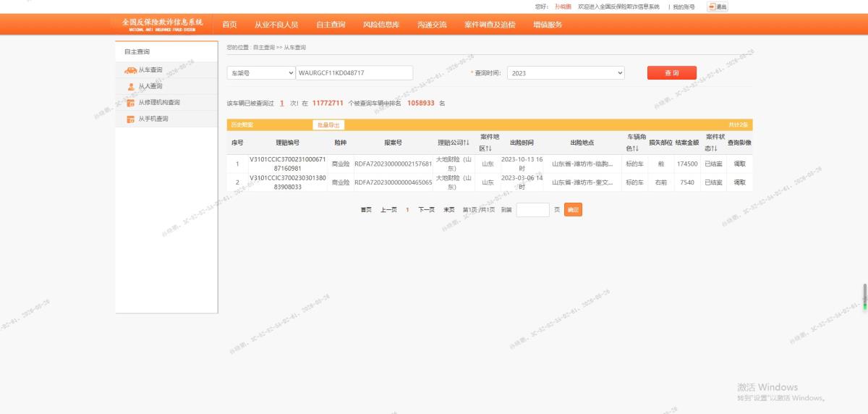The image size is (868, 414).
Task: Click the 批量导出 batch export button
Action: 328,124
